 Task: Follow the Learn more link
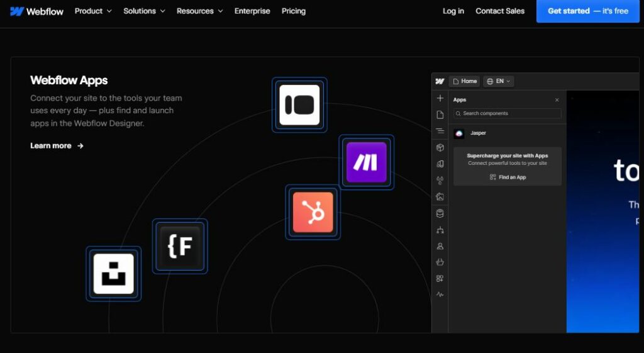(57, 145)
